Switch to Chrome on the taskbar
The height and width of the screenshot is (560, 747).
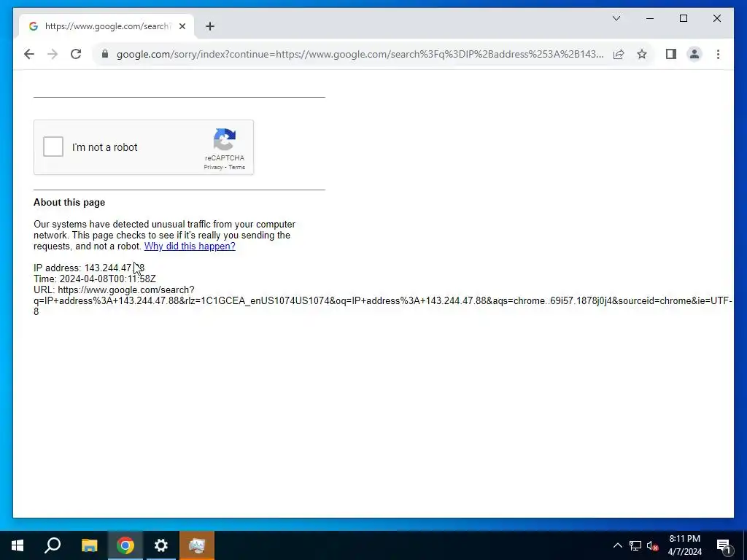[125, 545]
